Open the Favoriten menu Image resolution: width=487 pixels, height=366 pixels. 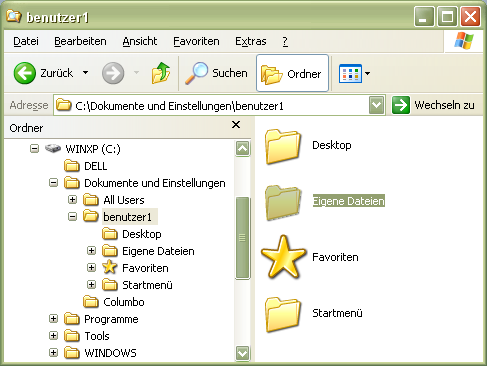(x=196, y=41)
